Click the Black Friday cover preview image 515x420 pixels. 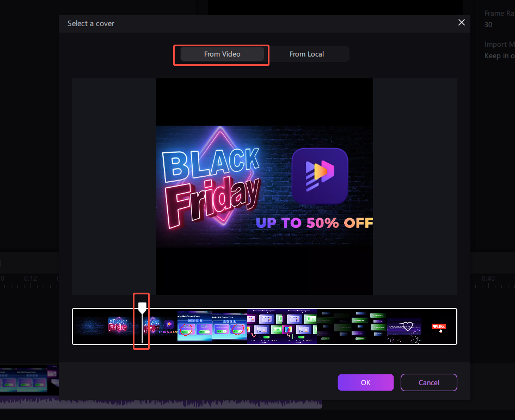coord(265,187)
